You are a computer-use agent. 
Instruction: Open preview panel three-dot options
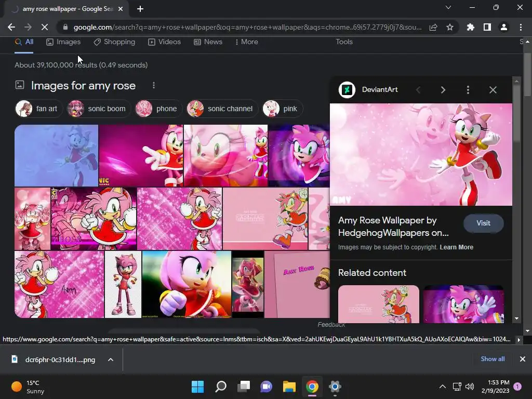(468, 89)
